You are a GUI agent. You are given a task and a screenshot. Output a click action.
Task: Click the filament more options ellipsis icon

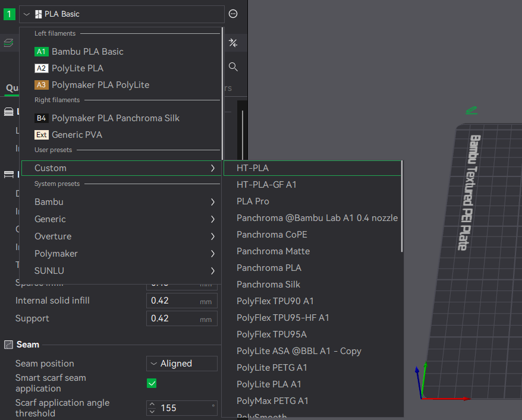tap(233, 14)
